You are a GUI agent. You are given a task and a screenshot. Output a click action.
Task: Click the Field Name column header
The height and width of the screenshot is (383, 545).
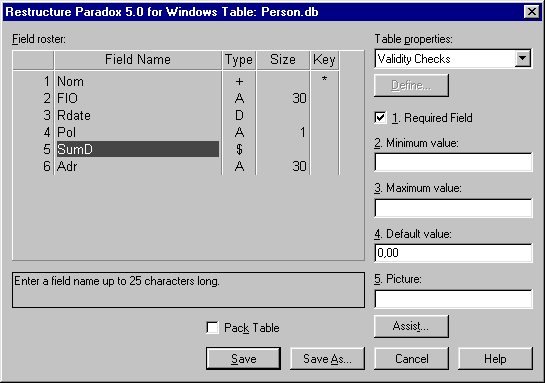point(138,59)
